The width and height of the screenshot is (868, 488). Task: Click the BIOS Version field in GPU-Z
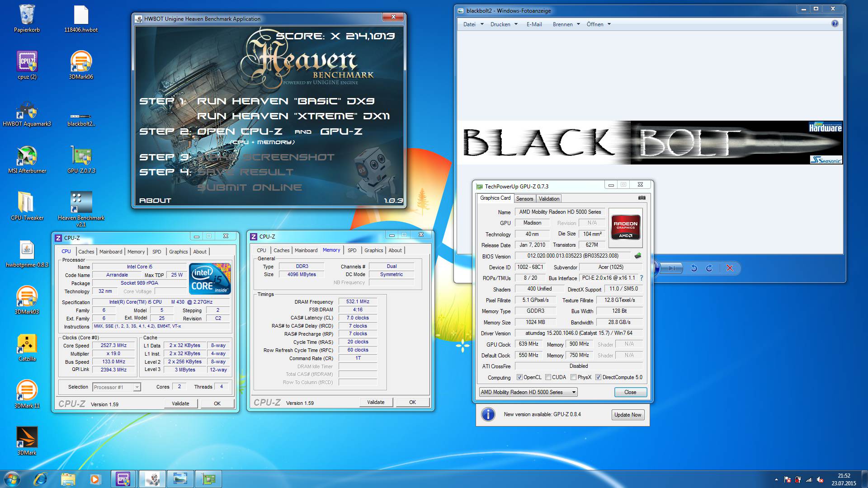coord(572,256)
